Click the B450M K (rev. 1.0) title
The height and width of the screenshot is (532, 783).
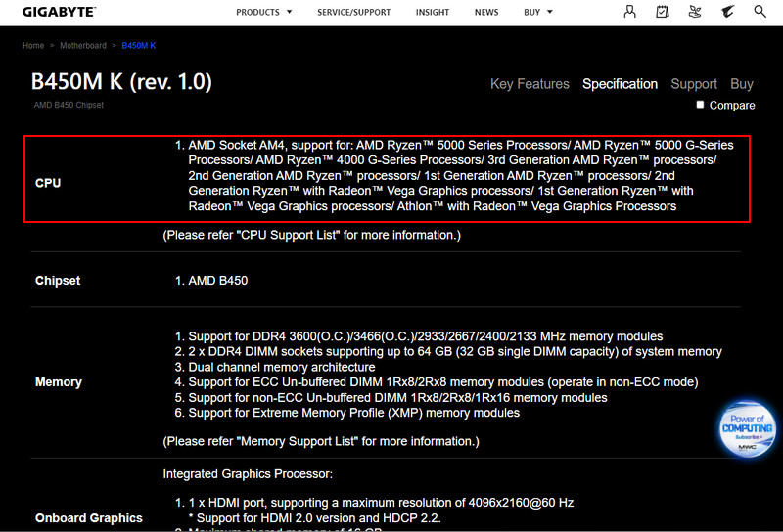click(x=121, y=81)
